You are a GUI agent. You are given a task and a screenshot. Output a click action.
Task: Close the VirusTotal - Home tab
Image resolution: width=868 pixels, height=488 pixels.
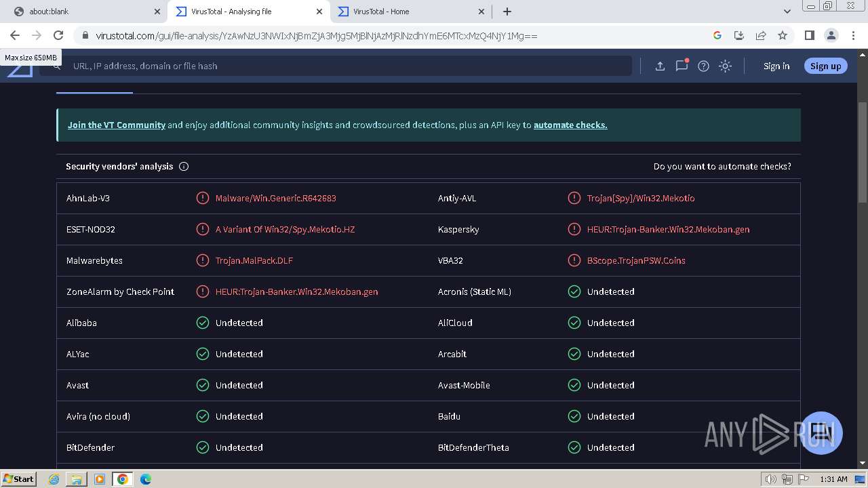click(481, 12)
